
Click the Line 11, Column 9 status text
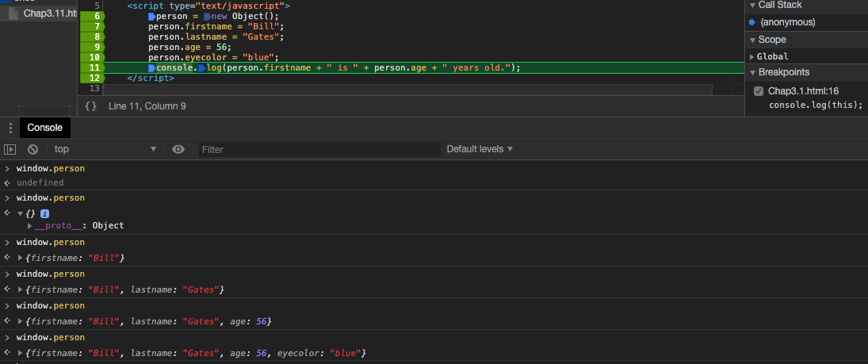[147, 105]
